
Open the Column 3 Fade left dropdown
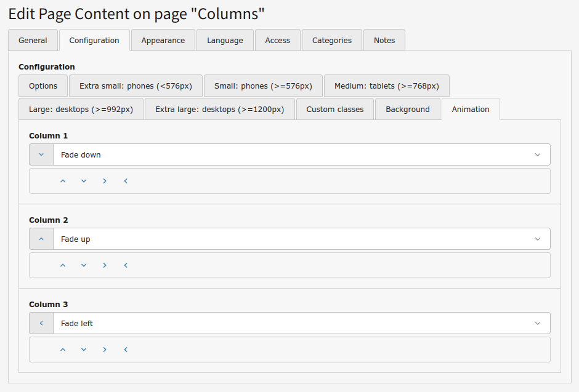point(301,323)
